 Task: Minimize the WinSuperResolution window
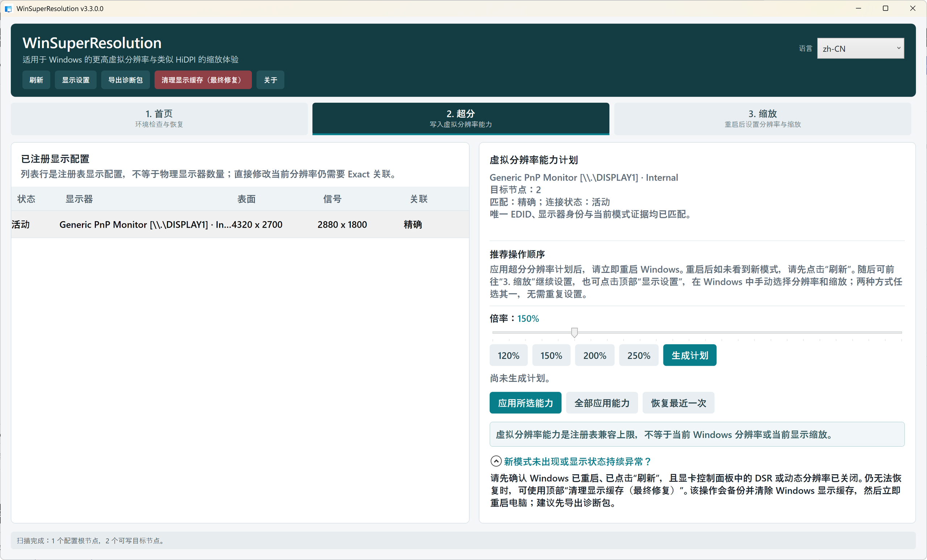859,8
